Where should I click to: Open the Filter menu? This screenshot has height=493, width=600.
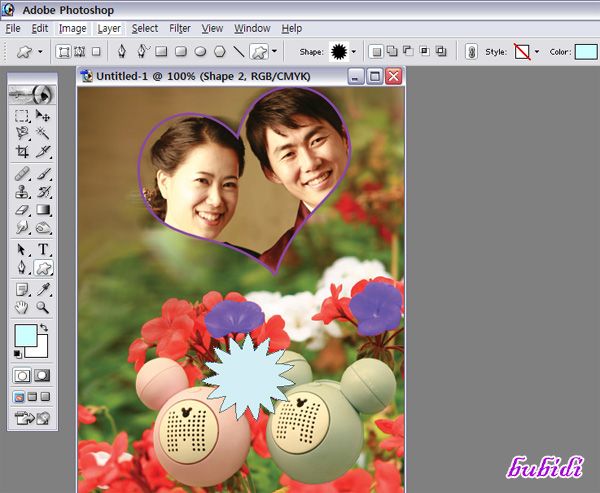pyautogui.click(x=180, y=29)
